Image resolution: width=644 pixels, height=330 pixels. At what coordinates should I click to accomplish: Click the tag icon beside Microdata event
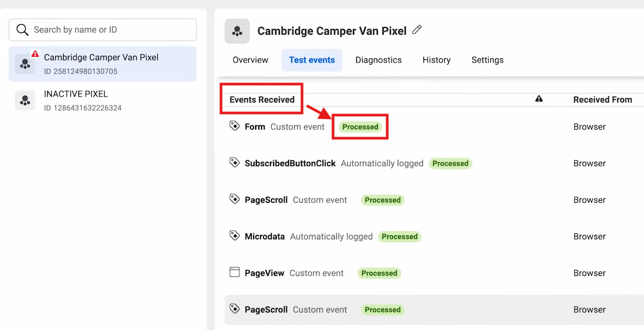[235, 236]
